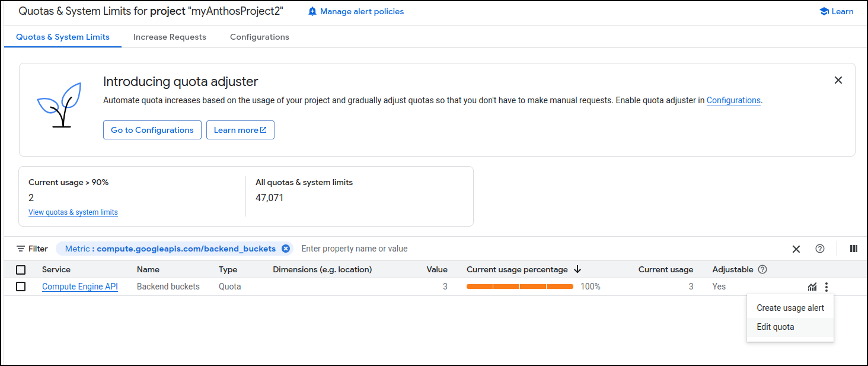Dismiss the quota adjuster banner
The height and width of the screenshot is (366, 868).
[838, 80]
